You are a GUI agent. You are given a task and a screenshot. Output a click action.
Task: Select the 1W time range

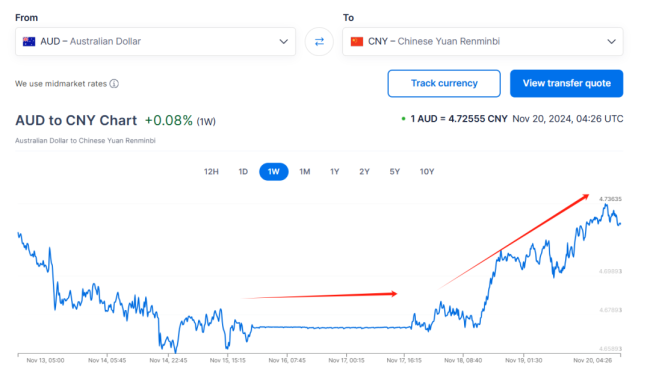274,172
